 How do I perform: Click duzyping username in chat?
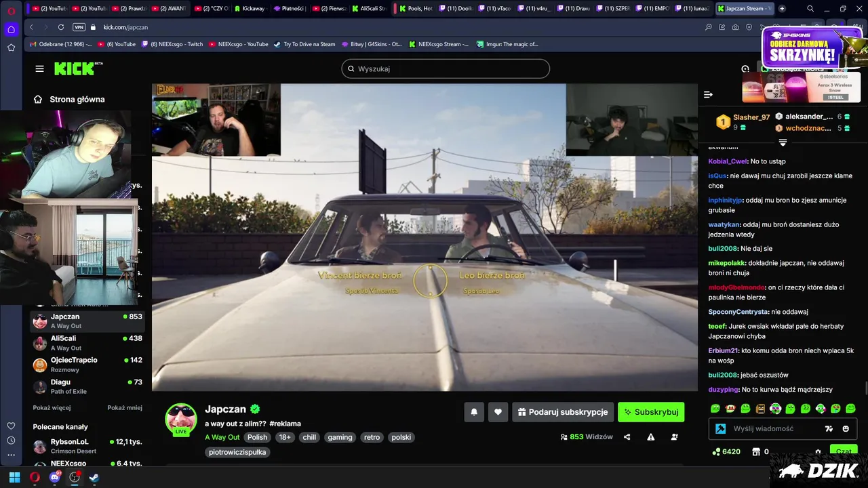point(724,390)
